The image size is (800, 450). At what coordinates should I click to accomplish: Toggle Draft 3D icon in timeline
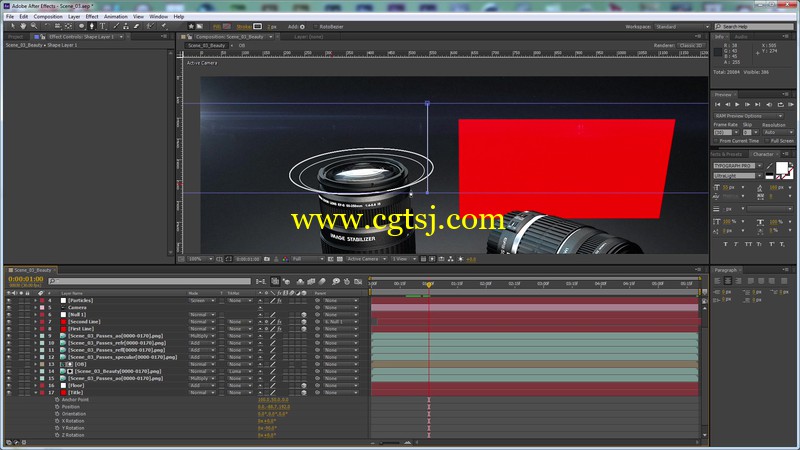[286, 282]
